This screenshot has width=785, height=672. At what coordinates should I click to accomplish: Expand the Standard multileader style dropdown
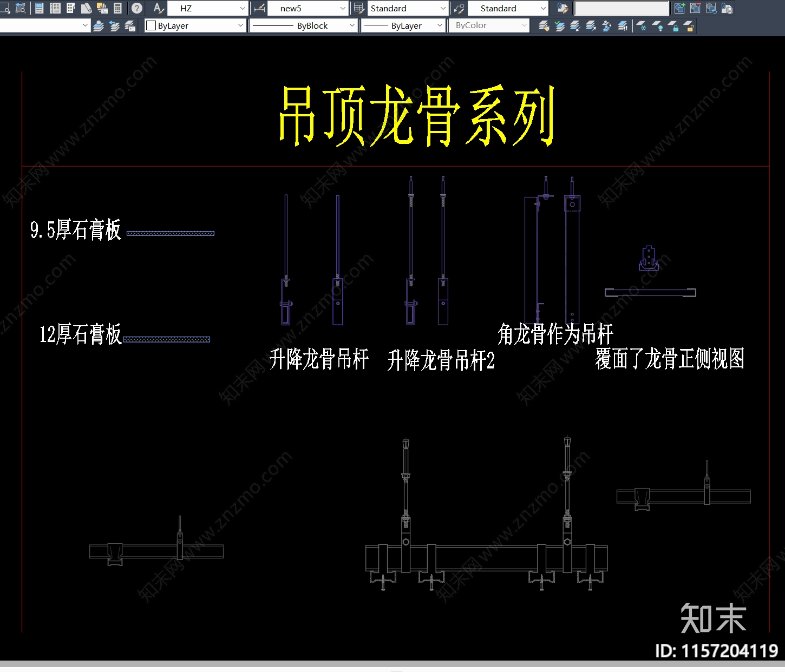pyautogui.click(x=543, y=8)
